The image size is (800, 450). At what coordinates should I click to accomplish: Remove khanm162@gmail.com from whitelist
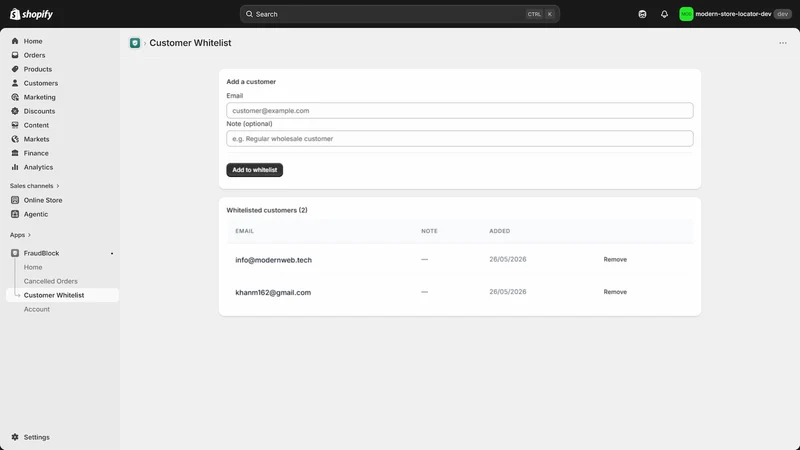coord(615,292)
